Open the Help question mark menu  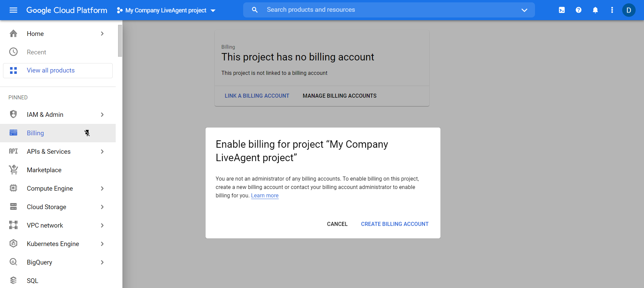[579, 10]
